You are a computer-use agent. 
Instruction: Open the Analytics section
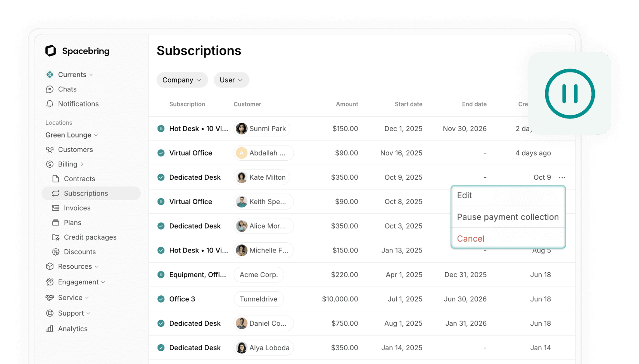coord(73,328)
